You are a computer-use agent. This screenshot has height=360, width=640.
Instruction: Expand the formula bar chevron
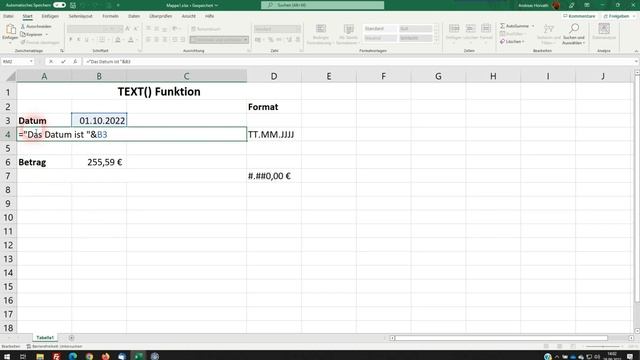coord(636,62)
